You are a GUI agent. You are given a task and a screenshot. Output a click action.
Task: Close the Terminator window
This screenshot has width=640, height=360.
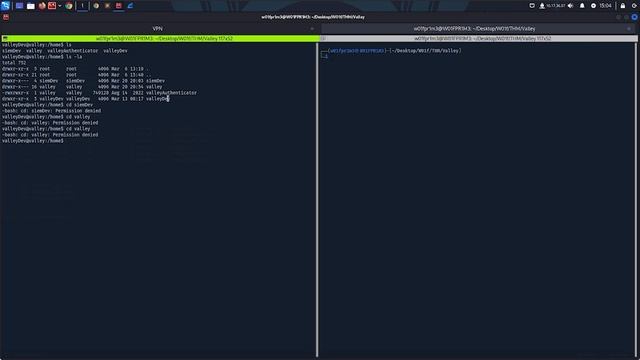click(x=634, y=17)
